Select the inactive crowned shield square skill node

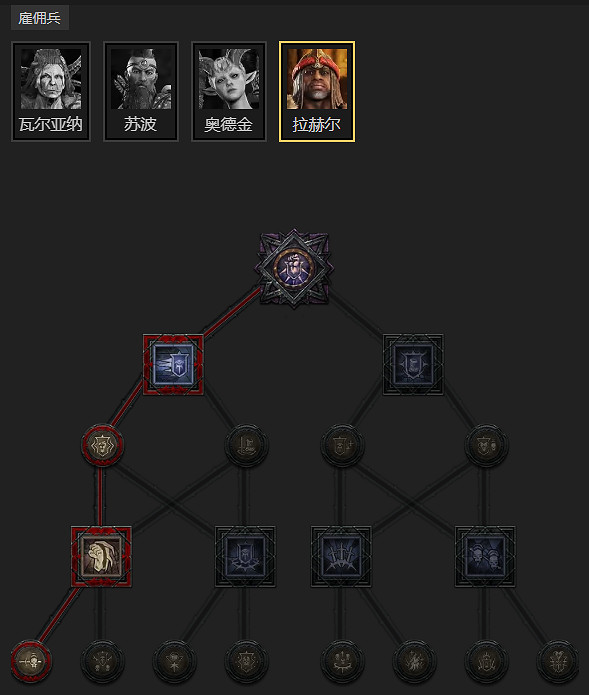(x=413, y=364)
